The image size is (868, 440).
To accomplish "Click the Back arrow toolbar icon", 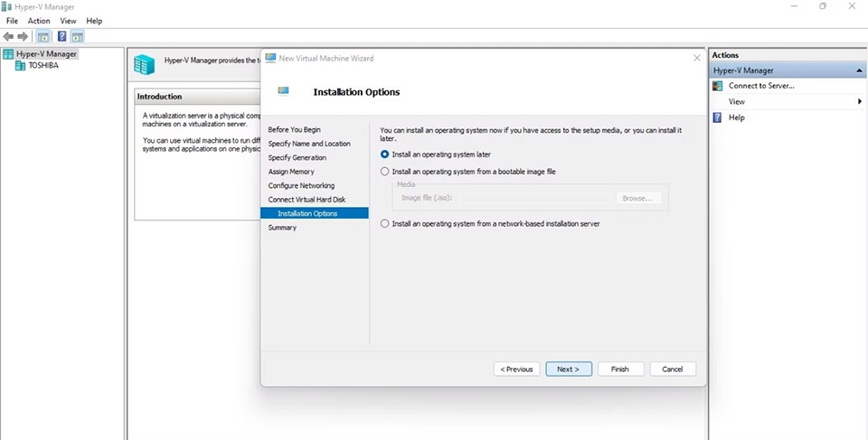I will (8, 36).
